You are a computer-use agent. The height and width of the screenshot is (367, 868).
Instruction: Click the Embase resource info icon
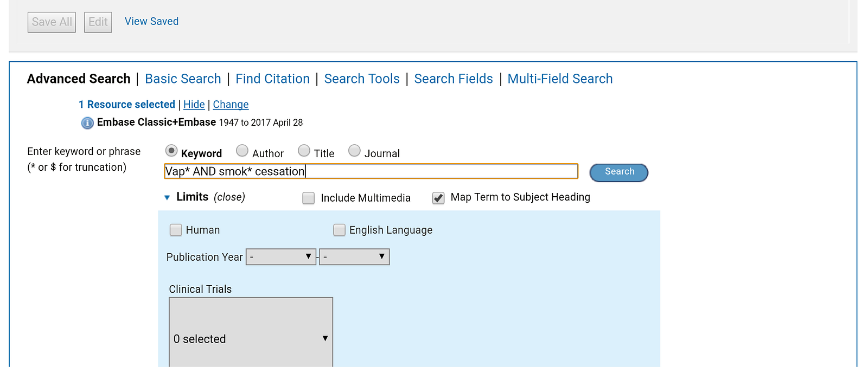[x=87, y=123]
